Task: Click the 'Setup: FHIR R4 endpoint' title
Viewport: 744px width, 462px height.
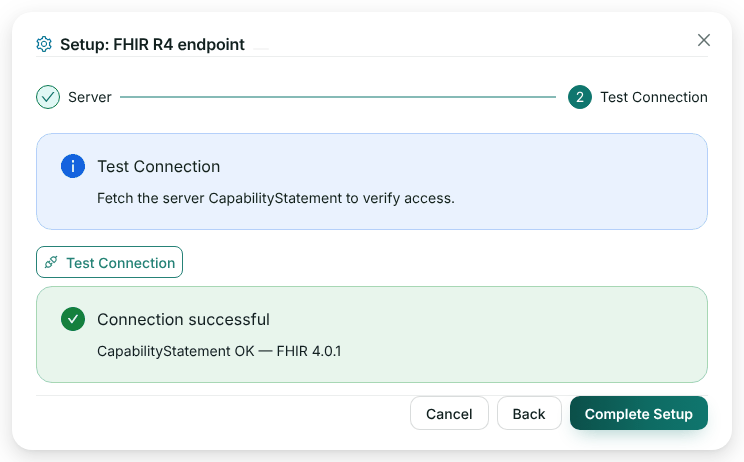Action: (152, 44)
